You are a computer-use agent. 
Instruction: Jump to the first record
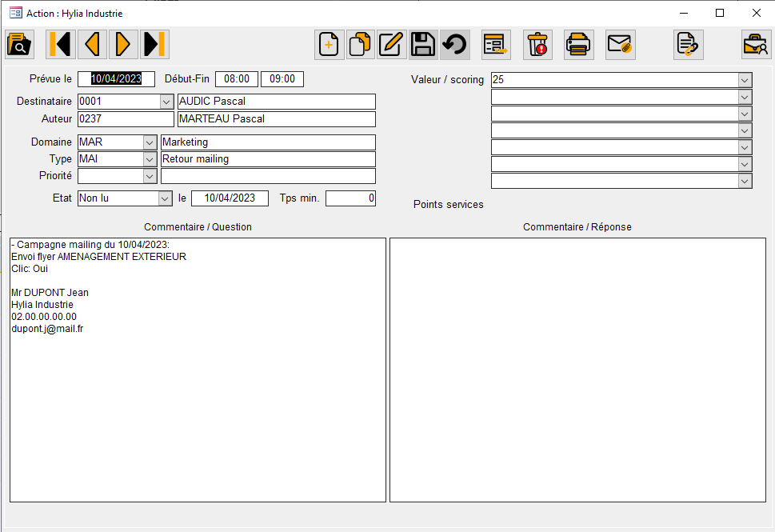60,44
